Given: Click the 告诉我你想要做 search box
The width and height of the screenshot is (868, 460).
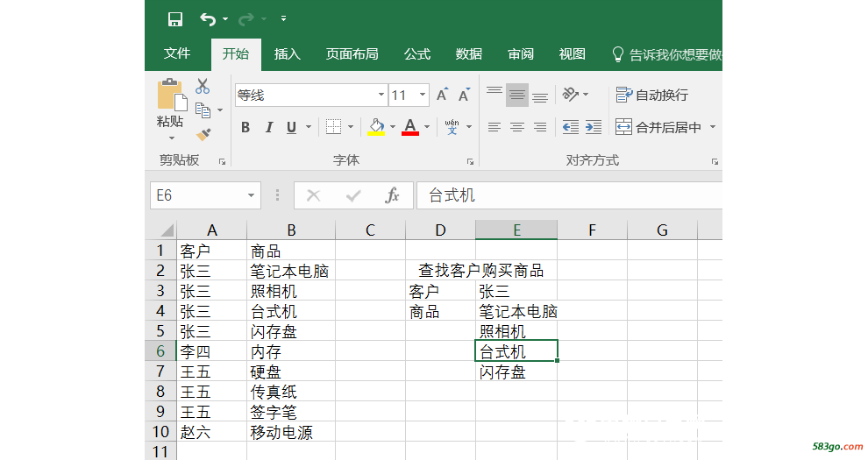Looking at the screenshot, I should coord(667,54).
